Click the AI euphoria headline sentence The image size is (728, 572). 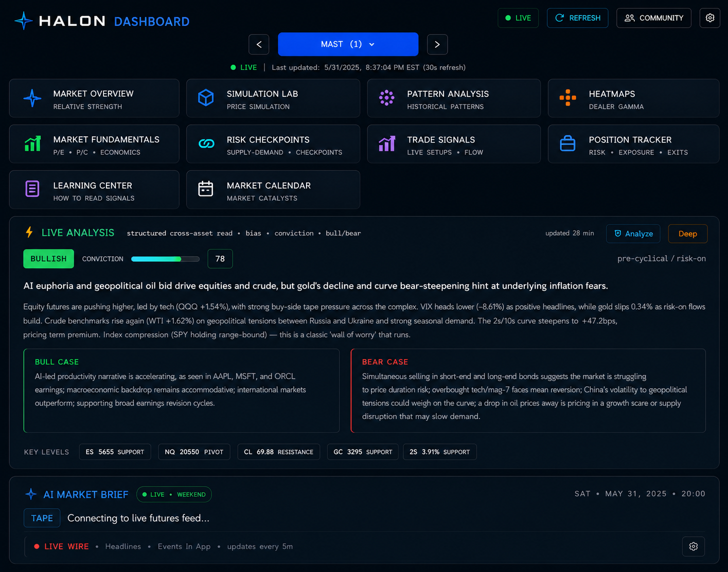coord(315,285)
